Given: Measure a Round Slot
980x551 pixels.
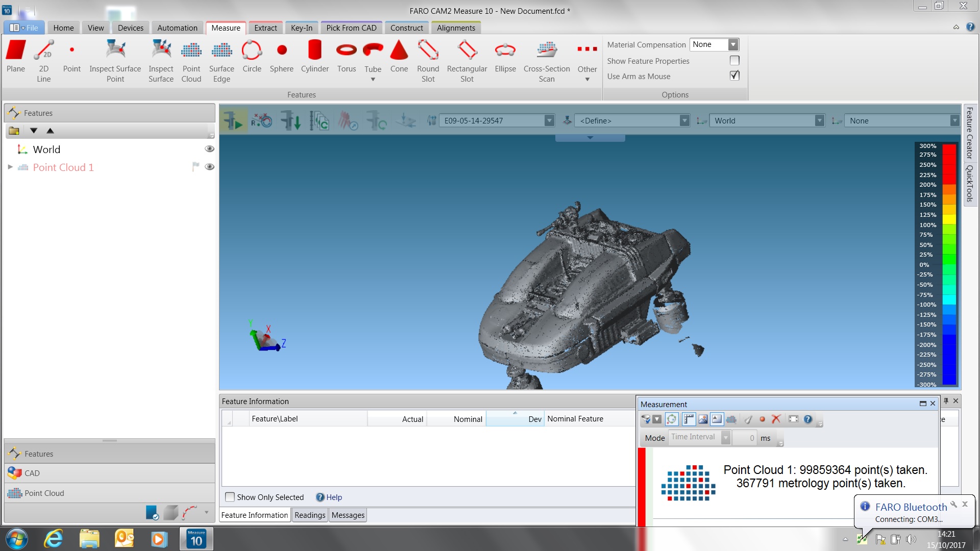Looking at the screenshot, I should tap(428, 61).
